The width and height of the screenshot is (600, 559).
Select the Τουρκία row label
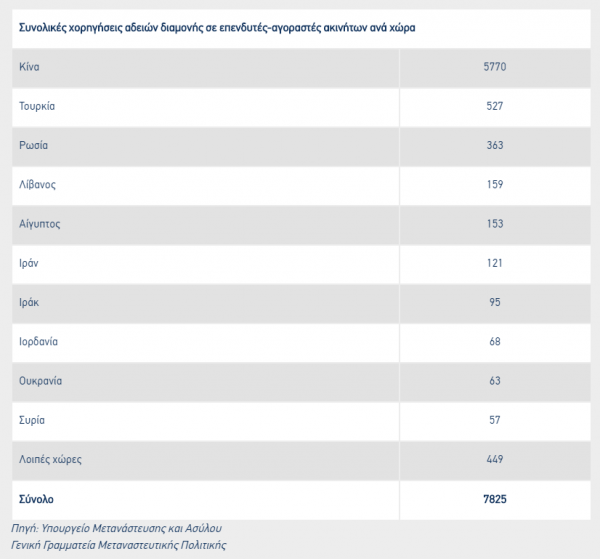[38, 106]
